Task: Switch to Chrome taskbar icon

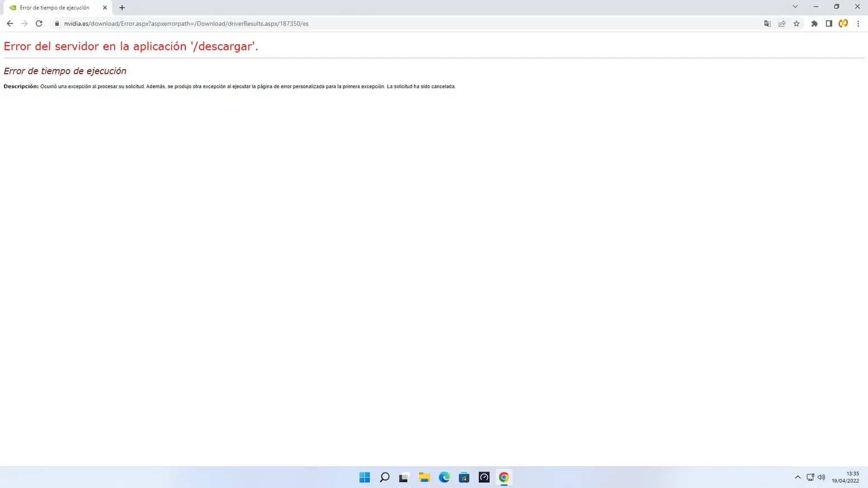Action: point(504,477)
